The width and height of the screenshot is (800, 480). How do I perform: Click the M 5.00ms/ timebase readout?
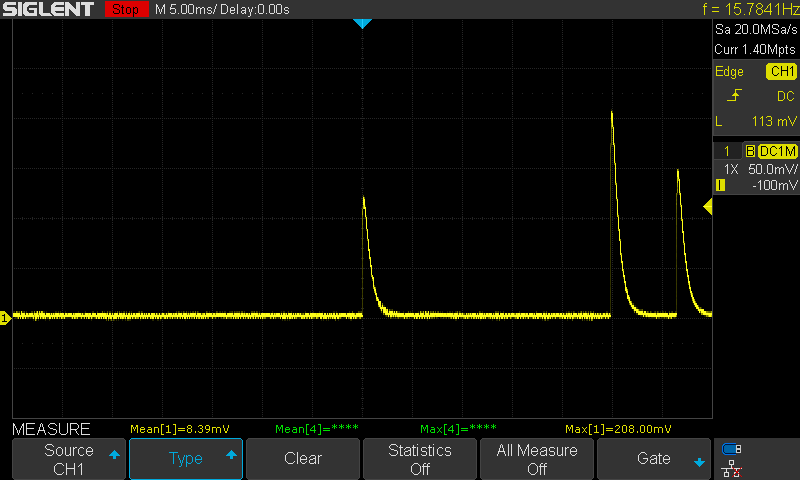click(x=187, y=10)
